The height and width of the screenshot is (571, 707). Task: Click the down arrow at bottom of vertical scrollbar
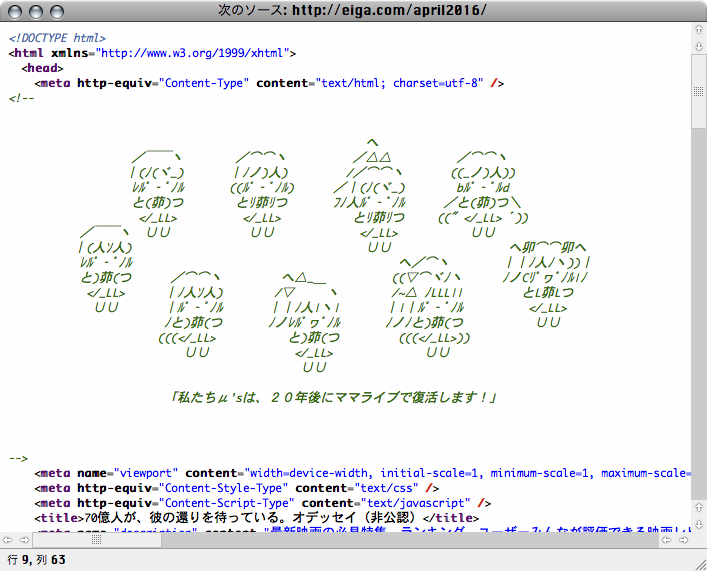coord(698,523)
